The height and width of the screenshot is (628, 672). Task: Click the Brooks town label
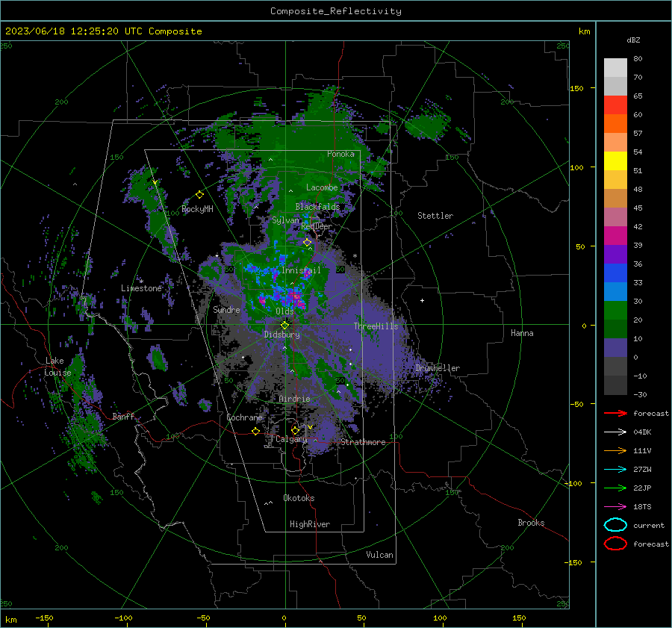[x=531, y=523]
